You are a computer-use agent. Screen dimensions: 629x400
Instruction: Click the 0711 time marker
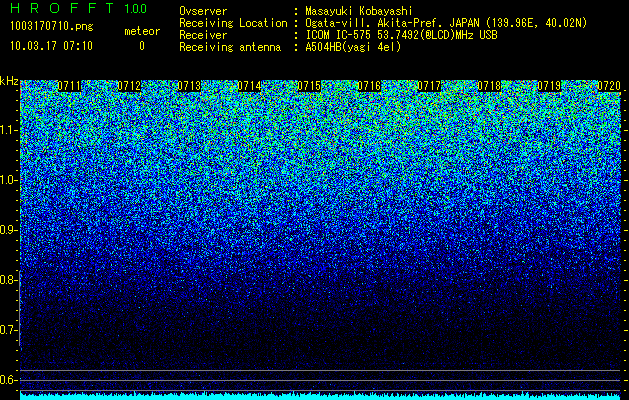tap(69, 86)
